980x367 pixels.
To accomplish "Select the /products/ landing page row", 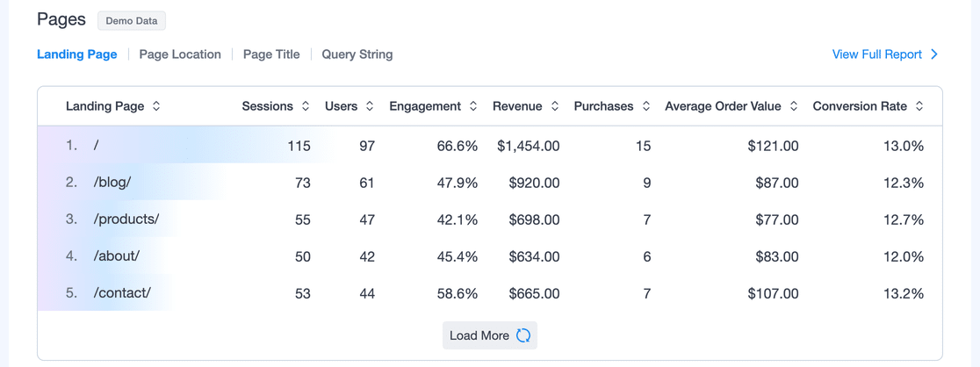I will click(489, 219).
